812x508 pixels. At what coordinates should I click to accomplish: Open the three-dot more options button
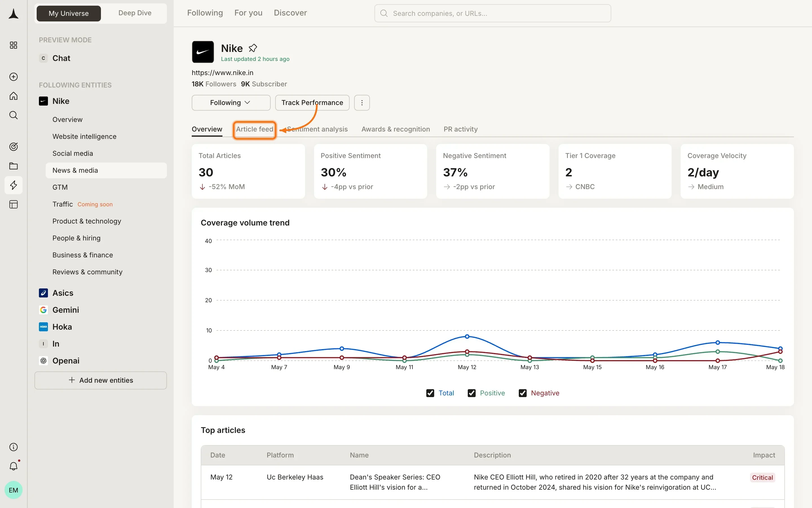(362, 103)
